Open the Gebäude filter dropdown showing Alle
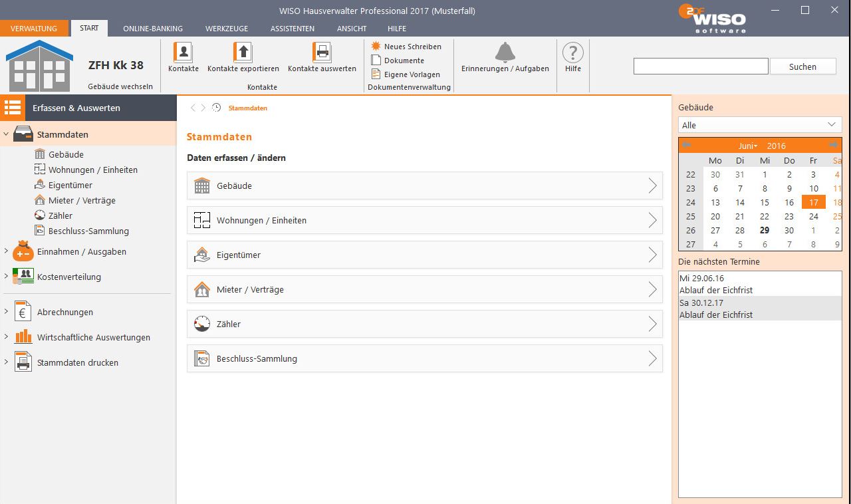Viewport: 851px width, 504px height. [760, 125]
